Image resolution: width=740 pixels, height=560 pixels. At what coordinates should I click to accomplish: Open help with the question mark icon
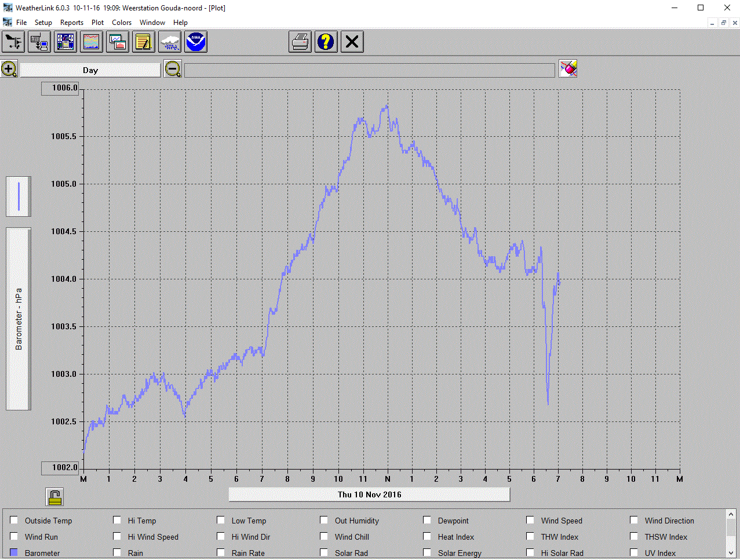326,42
